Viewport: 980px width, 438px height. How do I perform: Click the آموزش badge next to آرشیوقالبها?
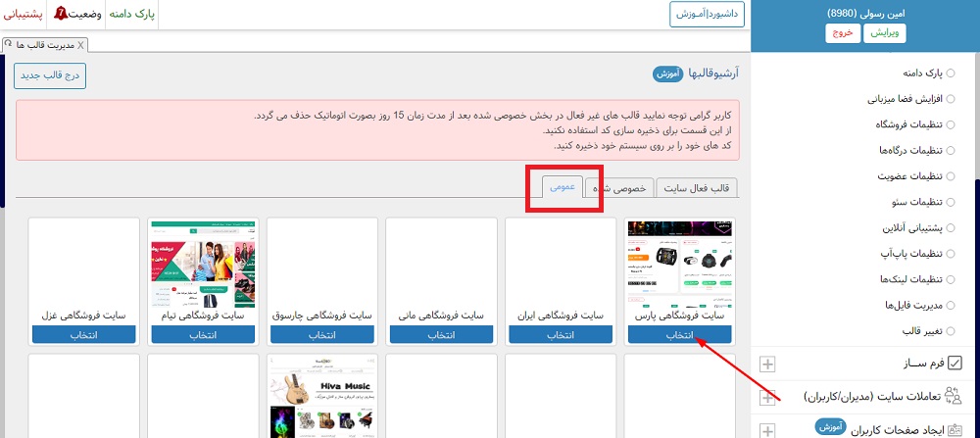(x=664, y=73)
